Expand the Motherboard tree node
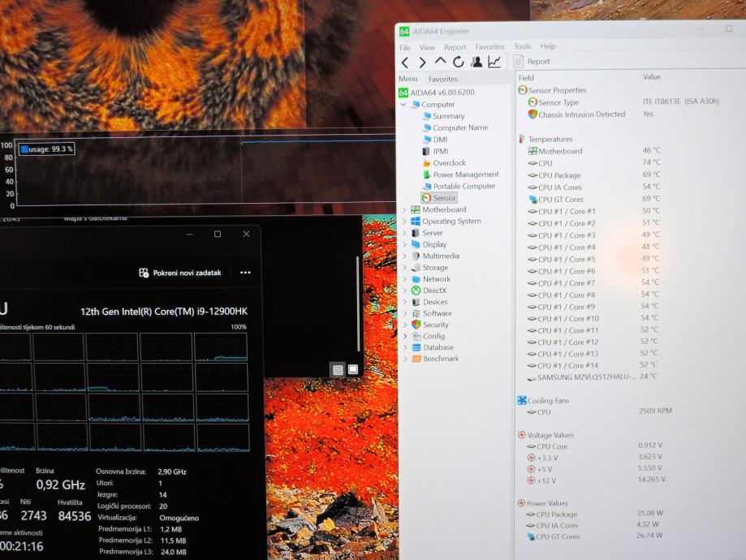Viewport: 746px width, 560px height. tap(405, 209)
